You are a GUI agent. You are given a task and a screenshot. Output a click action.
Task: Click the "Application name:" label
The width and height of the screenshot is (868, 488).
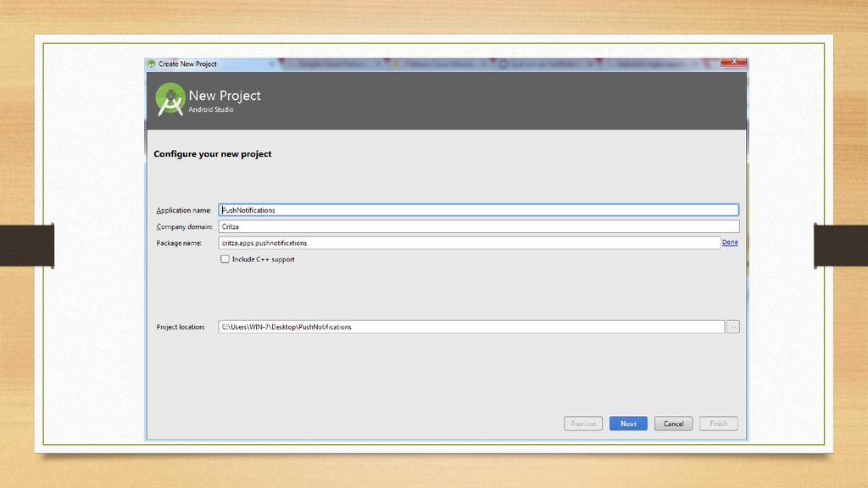click(x=184, y=210)
